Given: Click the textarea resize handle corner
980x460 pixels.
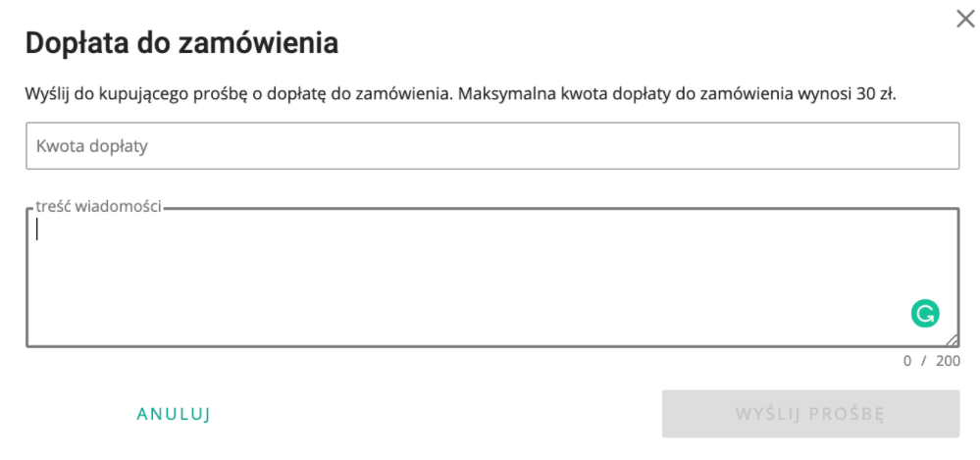Looking at the screenshot, I should tap(953, 339).
